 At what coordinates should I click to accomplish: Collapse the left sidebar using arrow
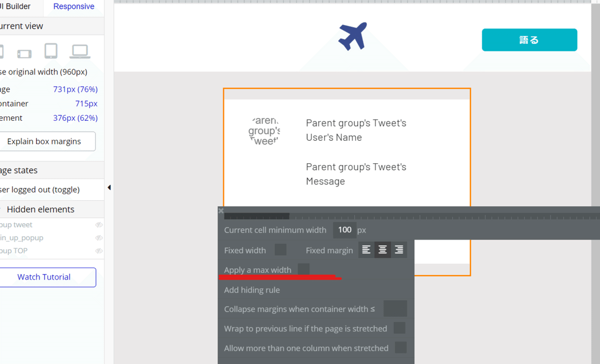pyautogui.click(x=109, y=188)
